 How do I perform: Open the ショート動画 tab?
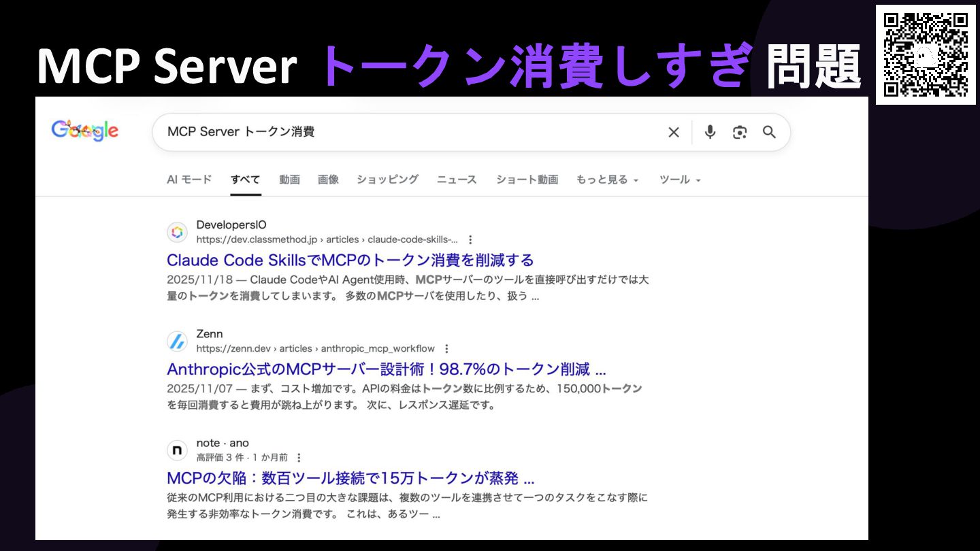[x=527, y=180]
